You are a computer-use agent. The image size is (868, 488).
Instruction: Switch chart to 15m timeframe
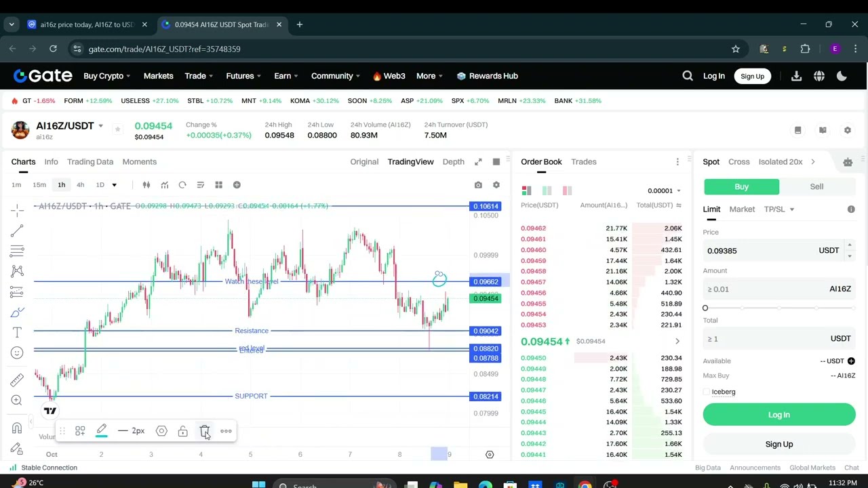39,185
